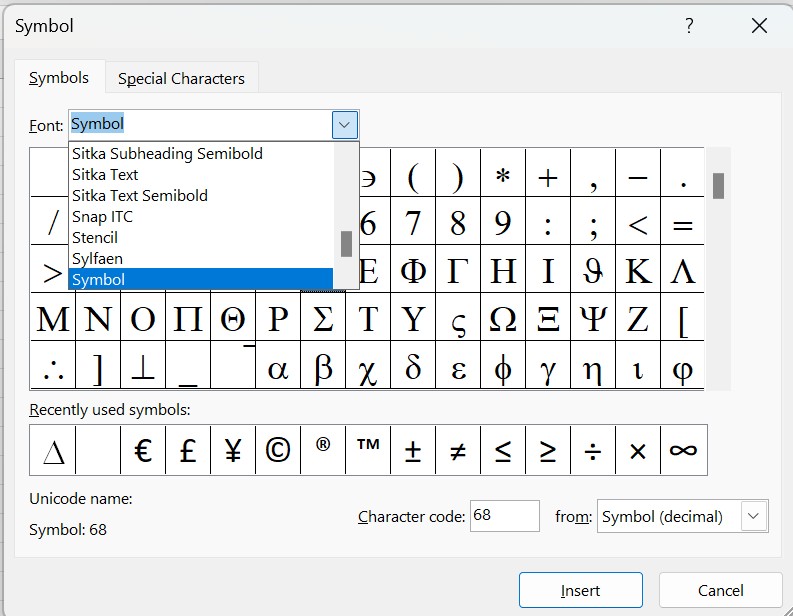793x616 pixels.
Task: Select the capital Lambda symbol
Action: [682, 269]
